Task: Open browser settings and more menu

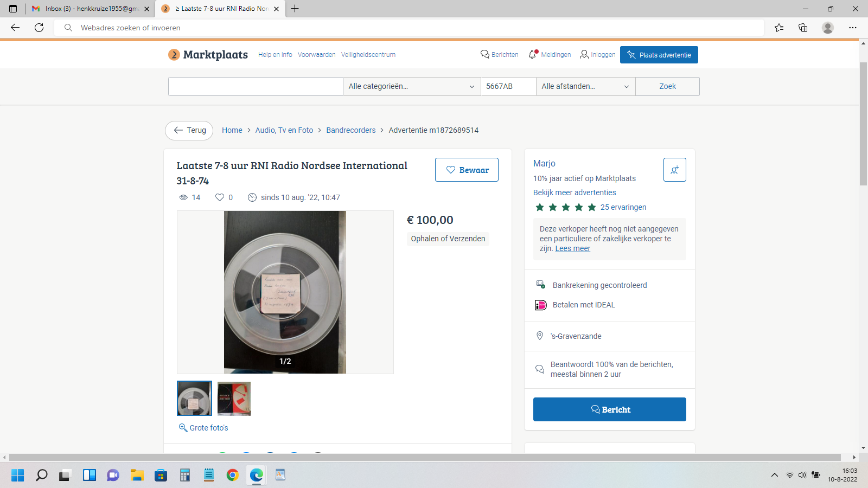Action: 853,28
